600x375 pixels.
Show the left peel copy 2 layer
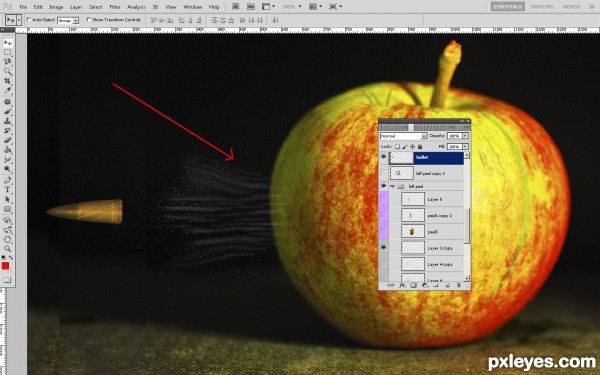[384, 173]
